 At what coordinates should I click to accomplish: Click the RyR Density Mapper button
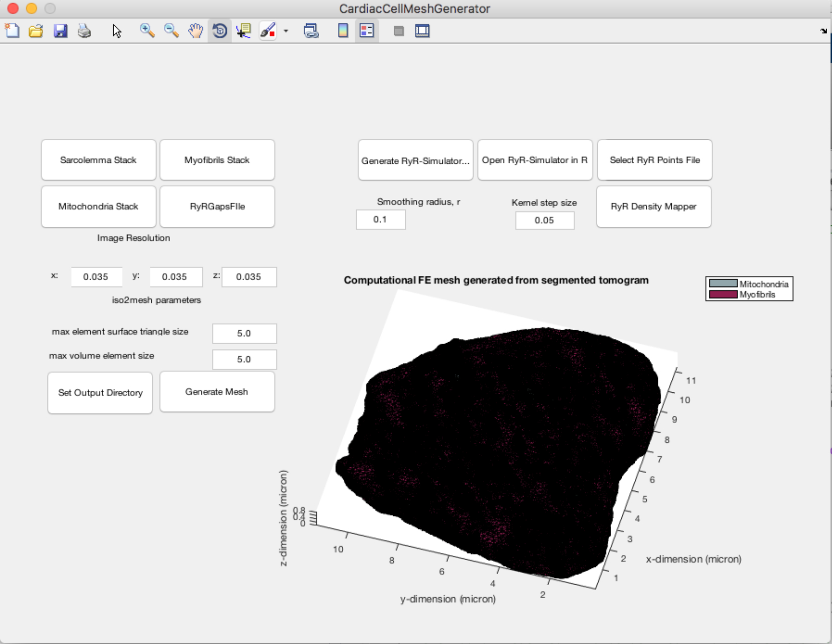pos(653,207)
